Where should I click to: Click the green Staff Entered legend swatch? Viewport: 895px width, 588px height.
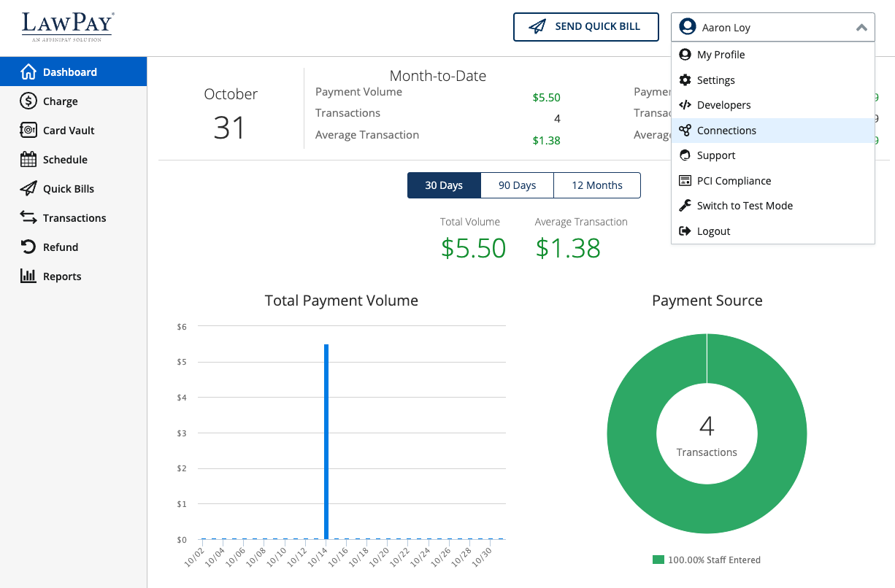pyautogui.click(x=658, y=560)
